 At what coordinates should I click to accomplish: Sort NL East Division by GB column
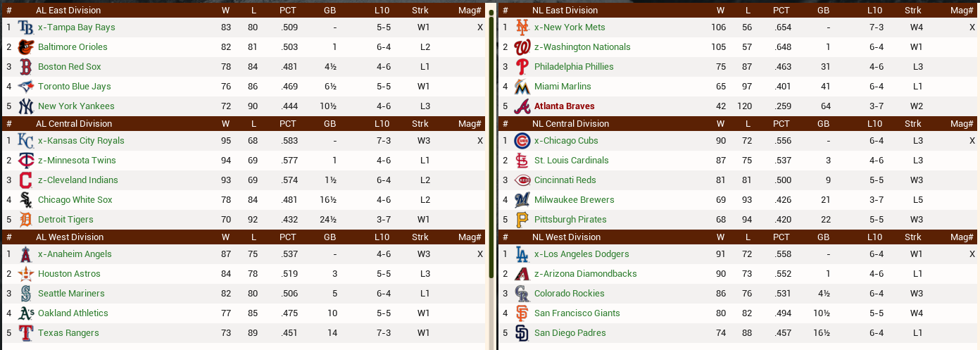823,11
